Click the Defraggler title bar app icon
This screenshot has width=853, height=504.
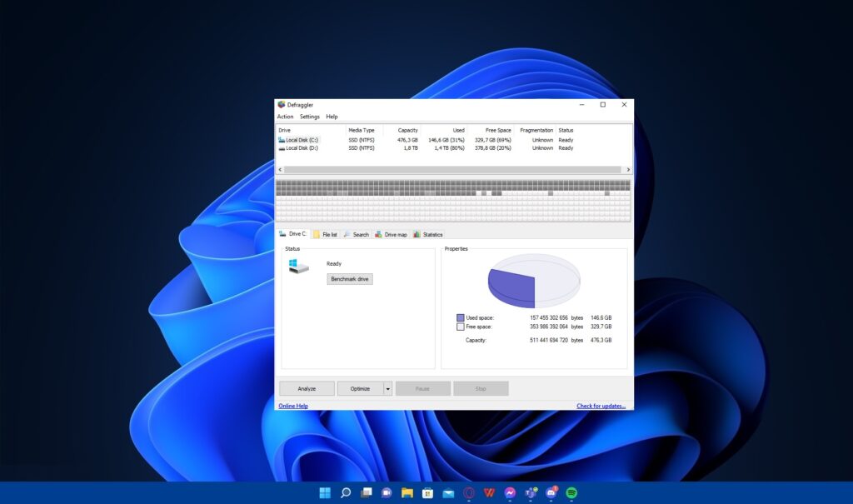(x=282, y=104)
